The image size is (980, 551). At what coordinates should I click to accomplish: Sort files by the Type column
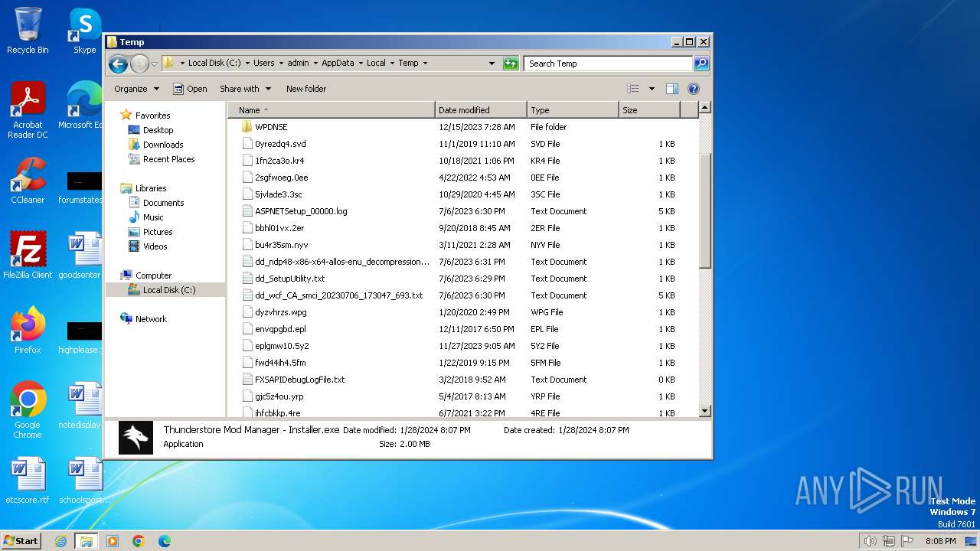tap(573, 110)
